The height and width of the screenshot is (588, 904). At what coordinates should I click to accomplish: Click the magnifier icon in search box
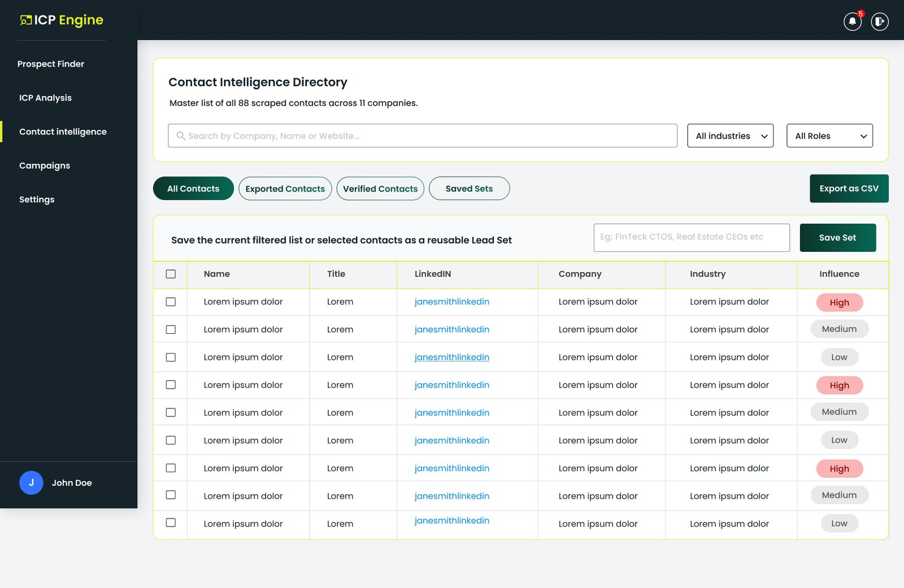click(181, 136)
